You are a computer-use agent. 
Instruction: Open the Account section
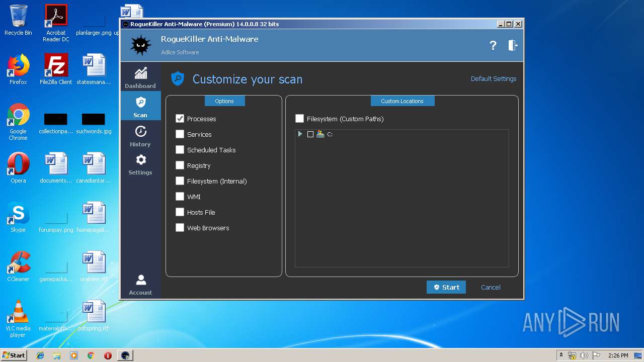(140, 285)
